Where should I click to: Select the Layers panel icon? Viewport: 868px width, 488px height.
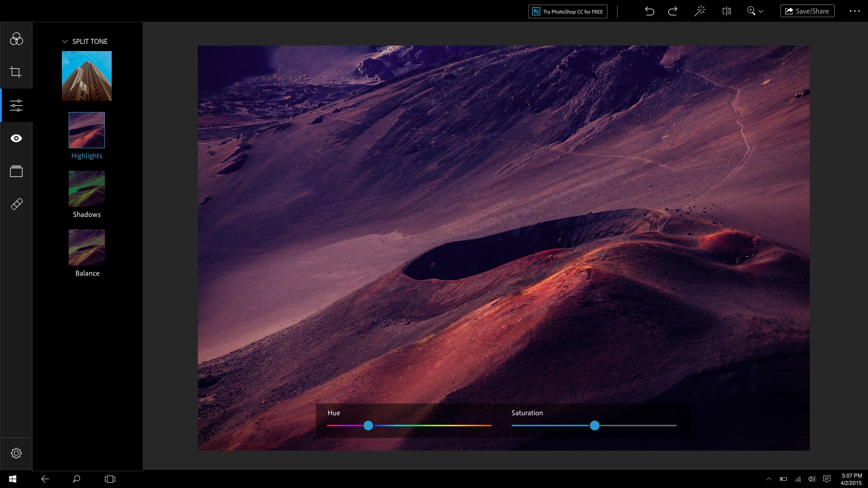click(x=16, y=172)
